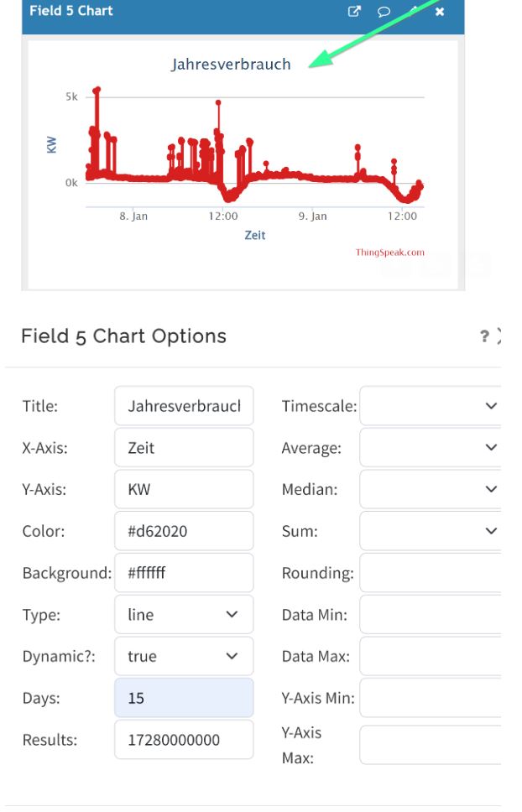Screen dimensions: 522x812
Task: Click the ThingSpeak.com link
Action: (x=389, y=252)
